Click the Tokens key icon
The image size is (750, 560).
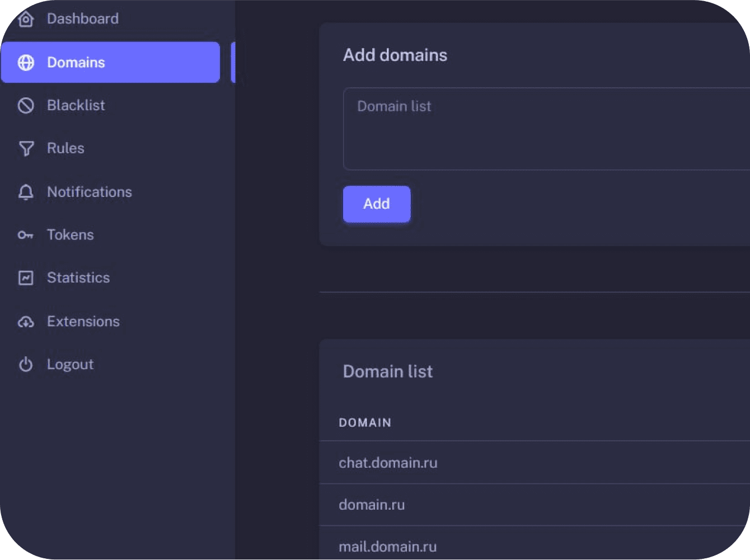(26, 235)
